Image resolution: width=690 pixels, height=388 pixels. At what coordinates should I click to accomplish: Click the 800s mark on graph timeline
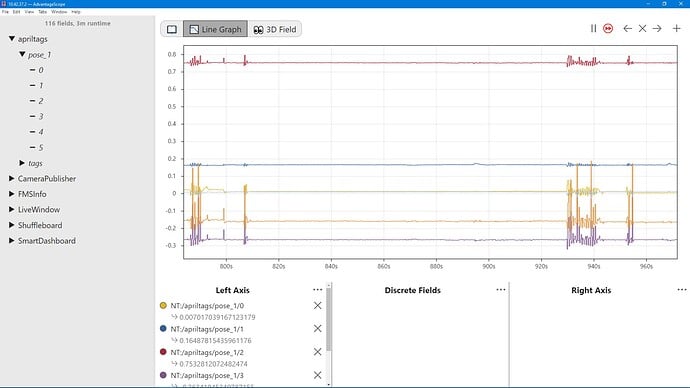pos(226,267)
